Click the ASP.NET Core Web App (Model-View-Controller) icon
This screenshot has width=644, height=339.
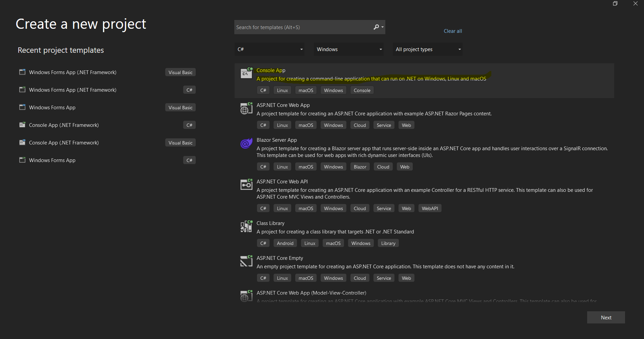(246, 296)
